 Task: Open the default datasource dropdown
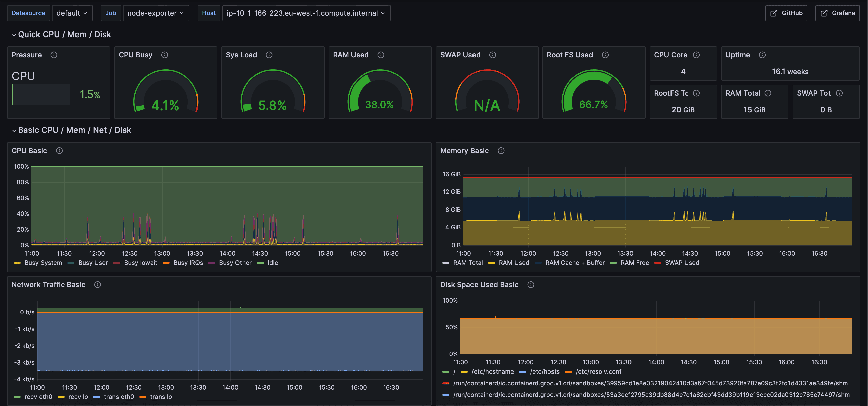(72, 13)
